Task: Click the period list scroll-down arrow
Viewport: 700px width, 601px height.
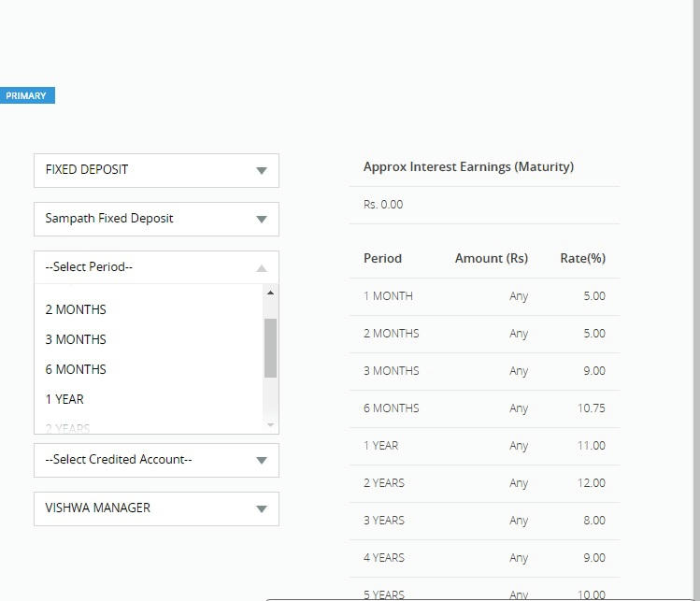Action: [x=270, y=424]
